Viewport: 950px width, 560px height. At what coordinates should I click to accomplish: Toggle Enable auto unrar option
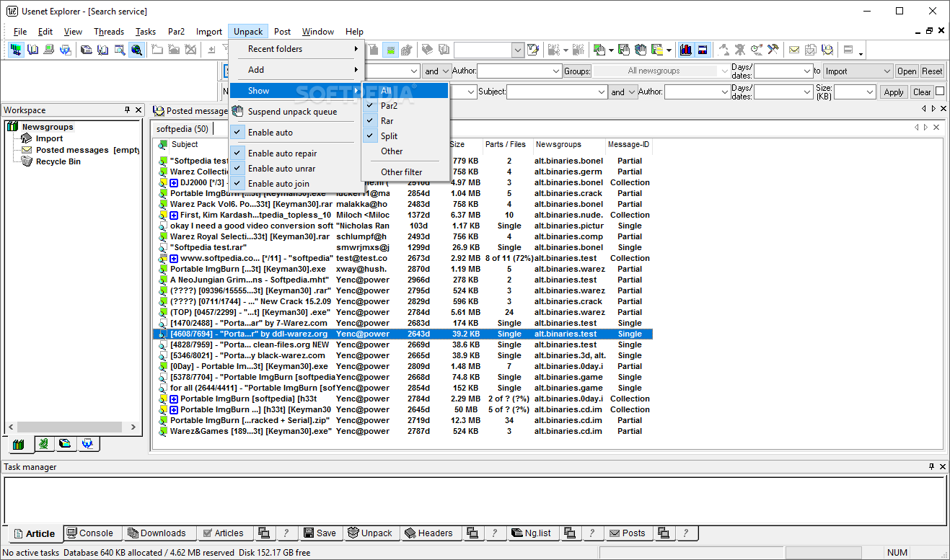point(296,169)
